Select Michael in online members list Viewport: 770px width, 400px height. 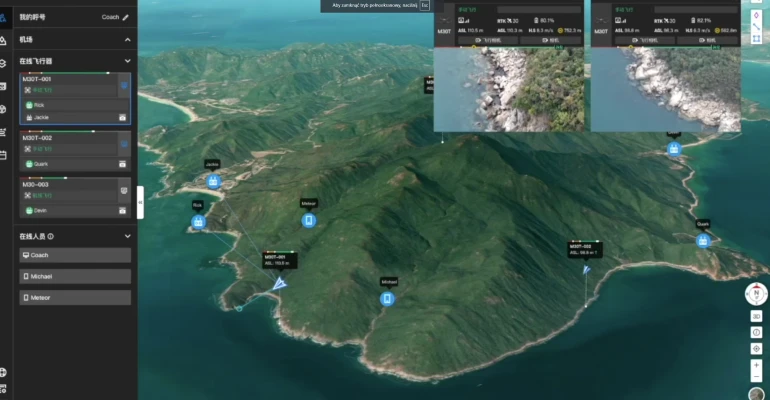coord(75,276)
